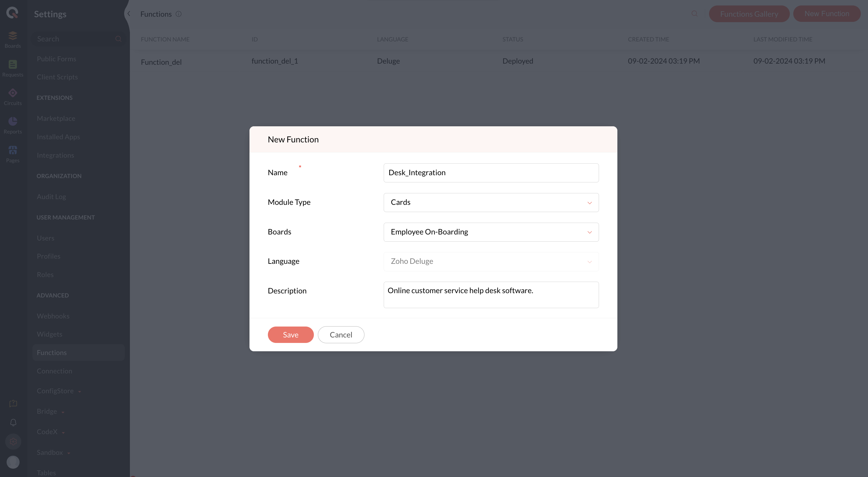Open the user avatar profile

pyautogui.click(x=13, y=462)
